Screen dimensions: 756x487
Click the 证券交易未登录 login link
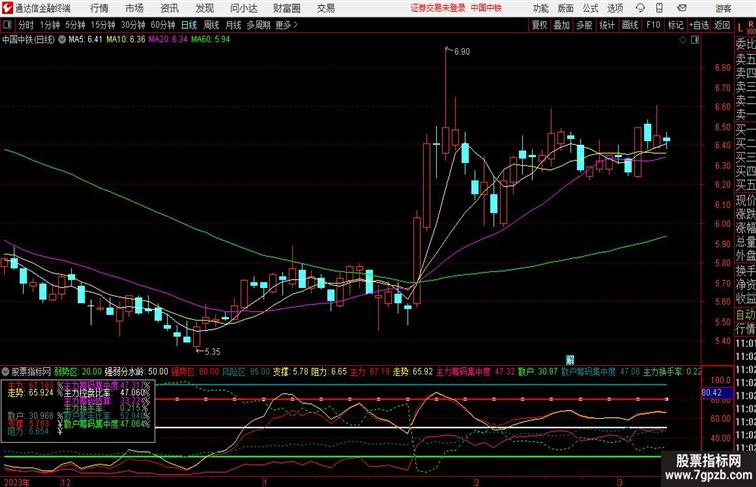tap(438, 8)
